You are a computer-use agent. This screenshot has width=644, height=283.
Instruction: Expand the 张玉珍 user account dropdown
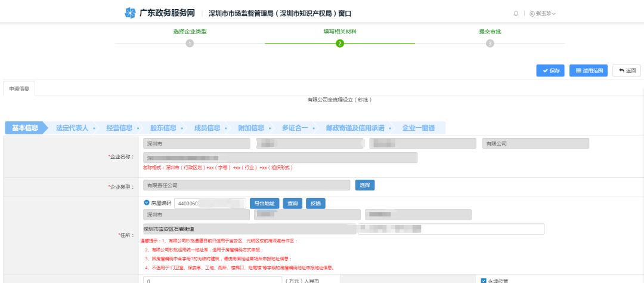542,13
